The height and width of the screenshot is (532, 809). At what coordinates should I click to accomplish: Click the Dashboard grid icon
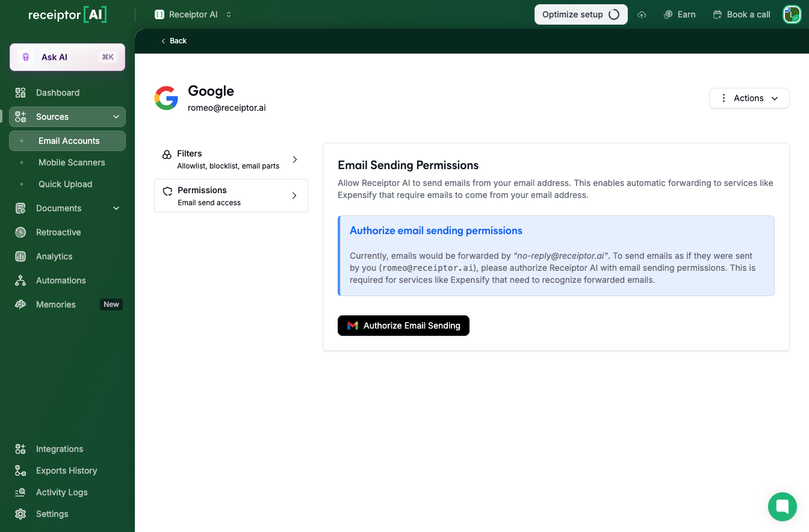click(20, 93)
